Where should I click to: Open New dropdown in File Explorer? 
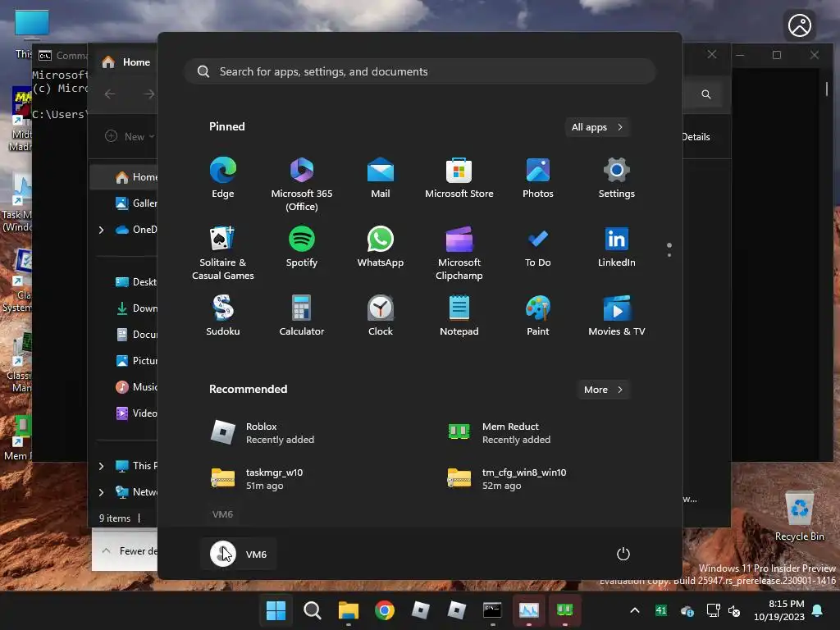[x=130, y=137]
